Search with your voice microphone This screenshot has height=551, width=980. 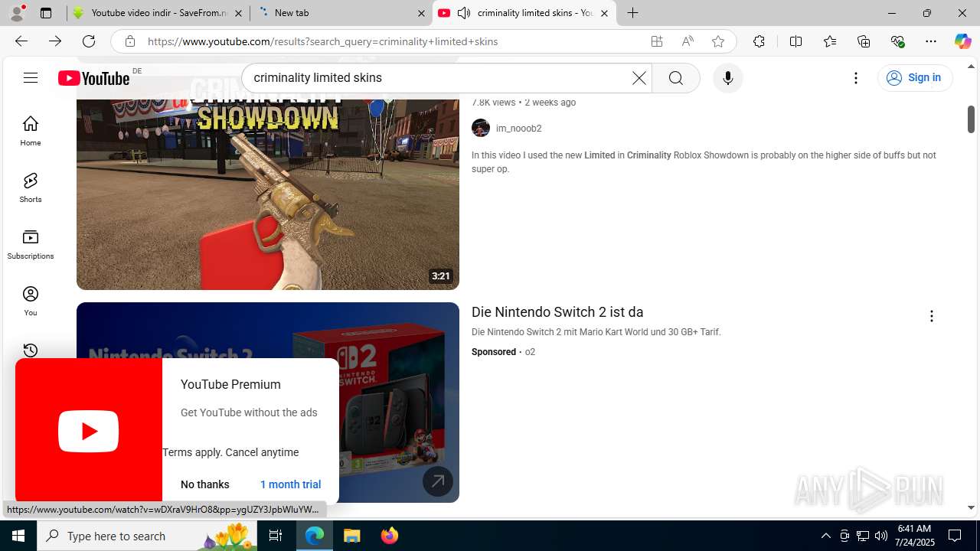727,78
